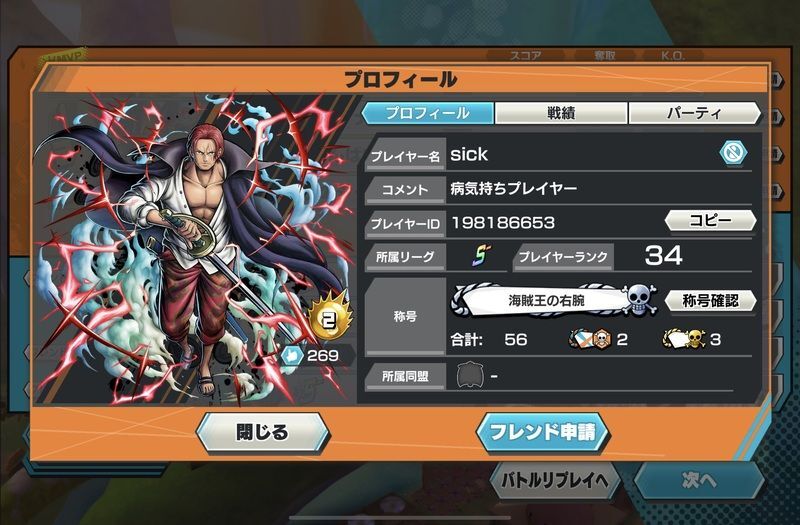Screen dimensions: 800x525
Task: Send a request via フレンド申請 button
Action: coord(543,433)
